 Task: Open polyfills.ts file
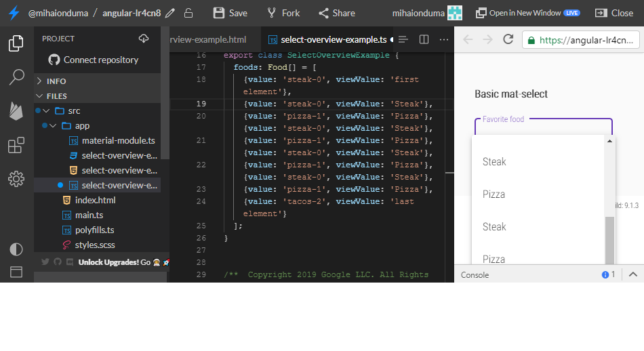(x=97, y=230)
